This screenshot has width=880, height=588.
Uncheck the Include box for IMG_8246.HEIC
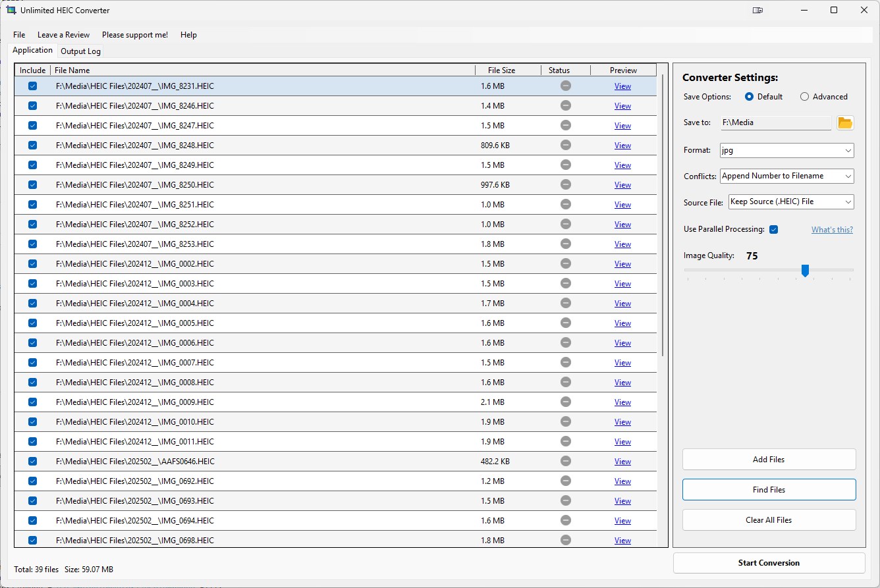pos(32,105)
